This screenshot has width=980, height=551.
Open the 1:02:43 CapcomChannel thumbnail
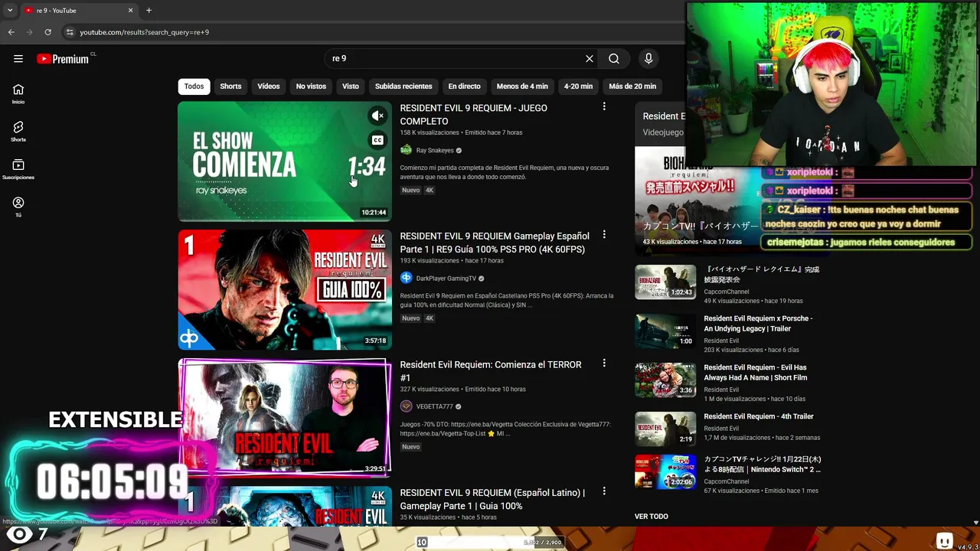[665, 282]
